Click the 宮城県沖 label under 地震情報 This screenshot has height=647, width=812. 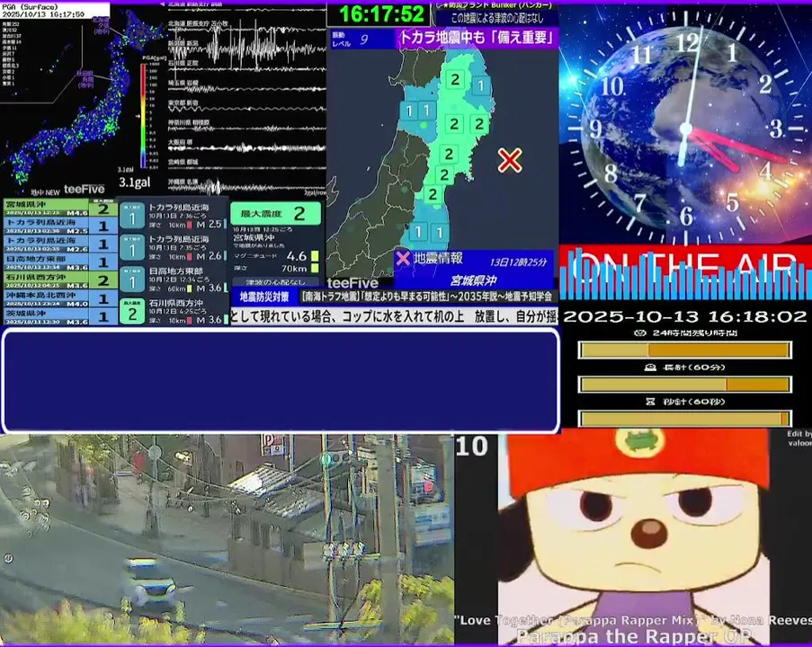tap(473, 280)
